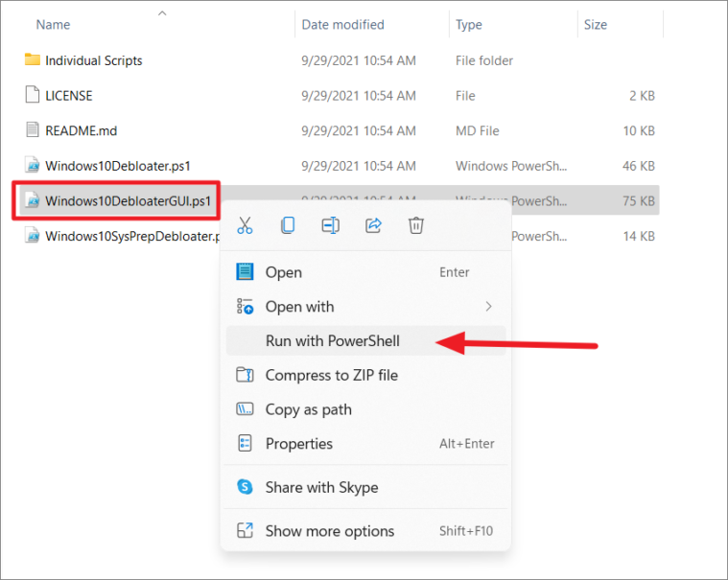Viewport: 728px width, 580px height.
Task: Click the Skype logo icon
Action: pyautogui.click(x=245, y=487)
